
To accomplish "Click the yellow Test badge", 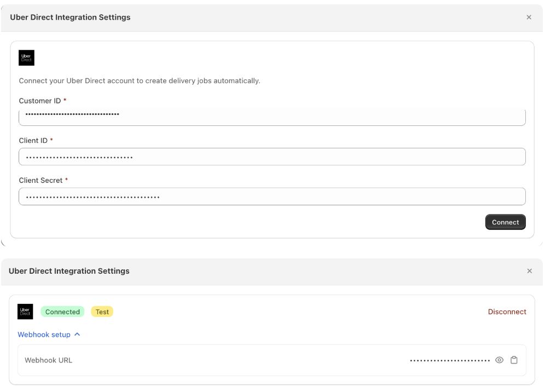I will pos(102,312).
